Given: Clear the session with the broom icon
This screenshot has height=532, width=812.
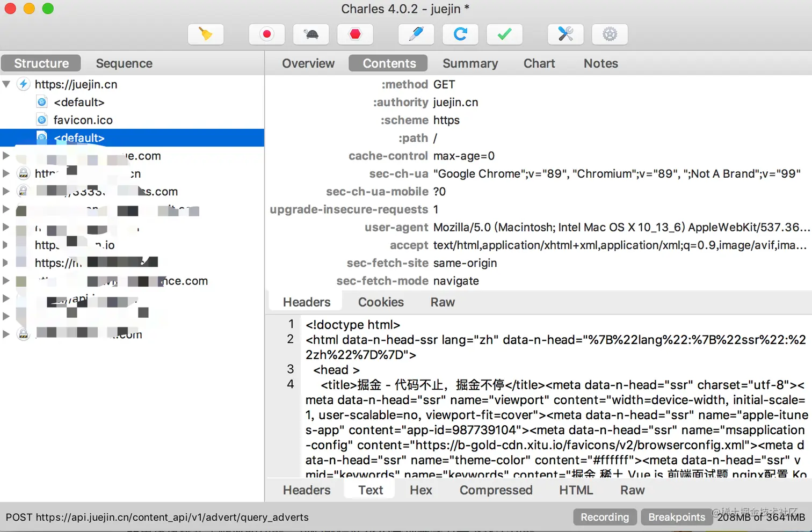Looking at the screenshot, I should [206, 34].
